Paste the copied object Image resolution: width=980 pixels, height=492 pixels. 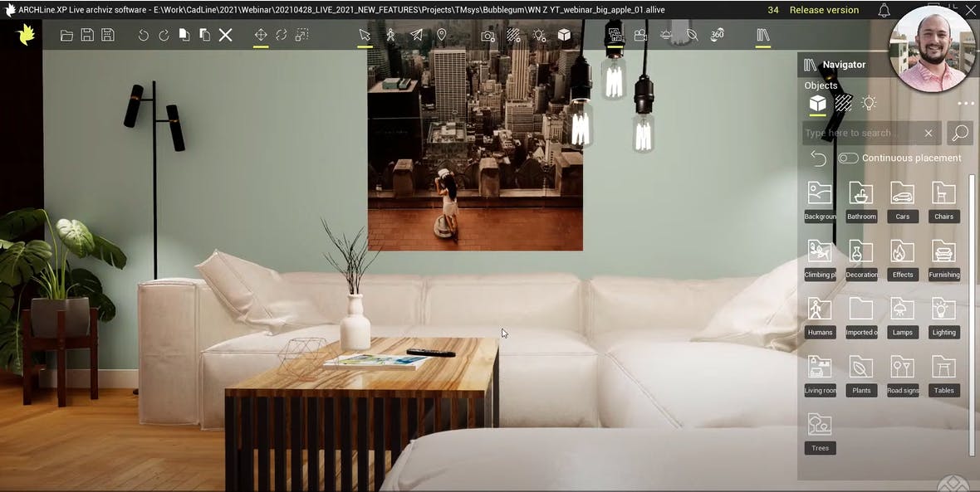coord(204,35)
